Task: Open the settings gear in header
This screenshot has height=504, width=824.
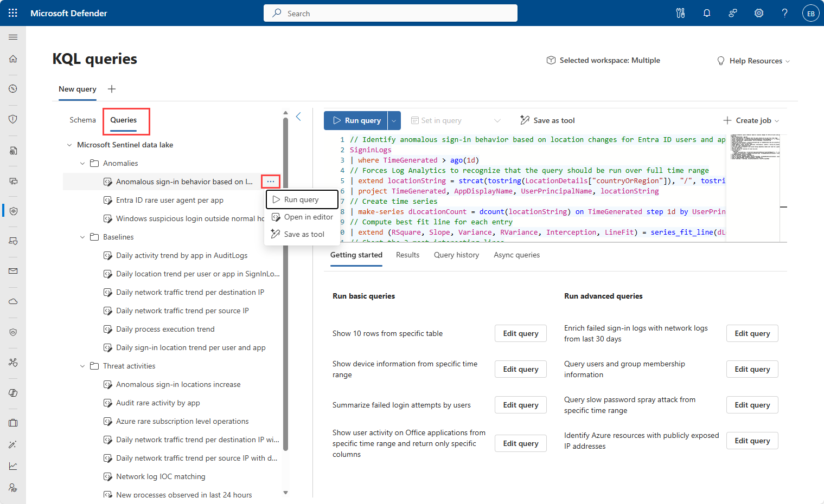Action: [759, 13]
